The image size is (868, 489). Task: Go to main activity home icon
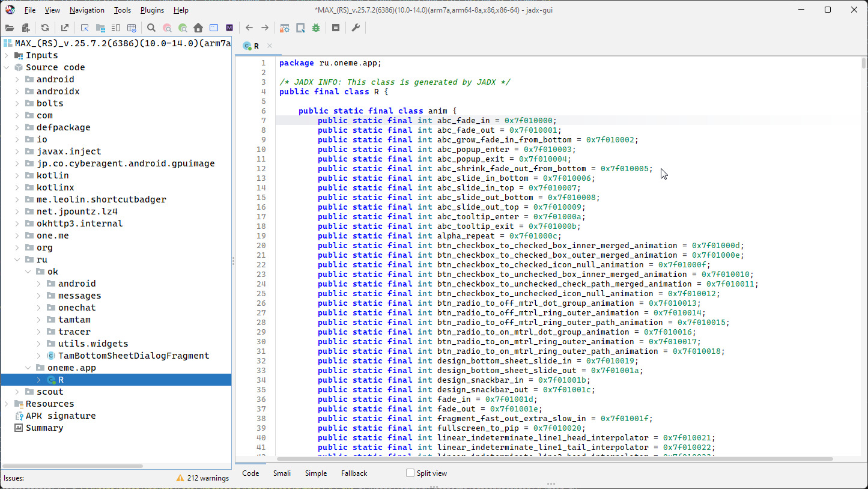pos(198,28)
